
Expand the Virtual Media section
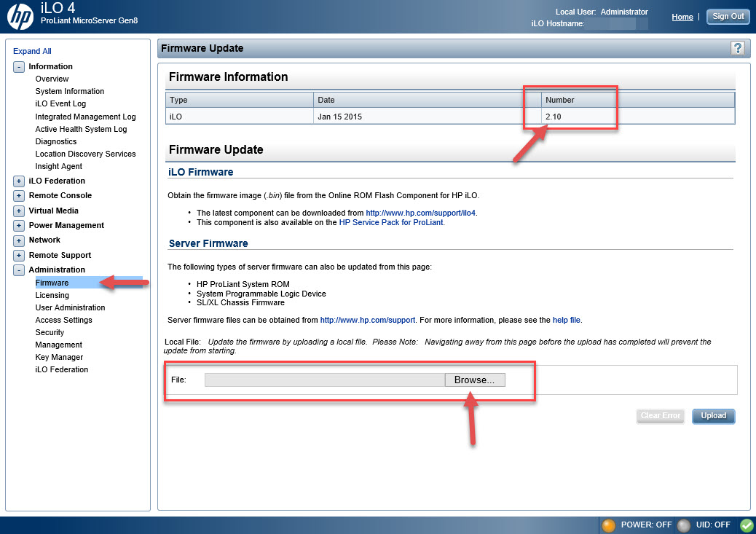coord(19,211)
